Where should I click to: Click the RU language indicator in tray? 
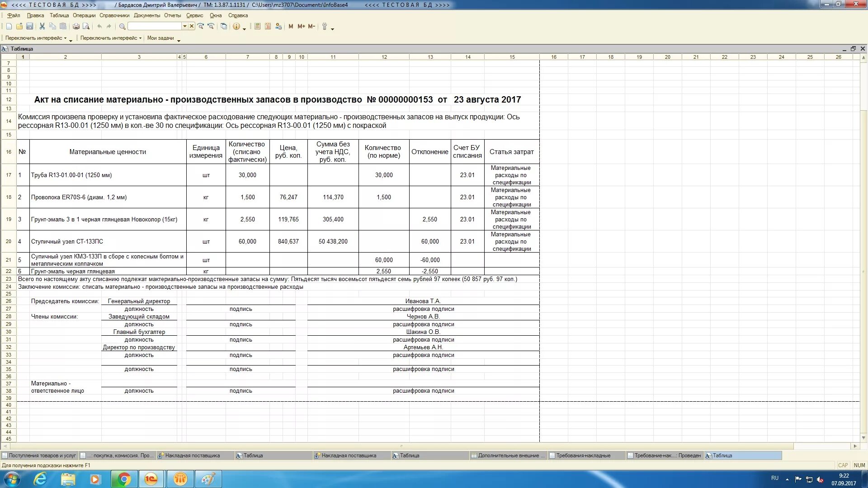pos(775,478)
